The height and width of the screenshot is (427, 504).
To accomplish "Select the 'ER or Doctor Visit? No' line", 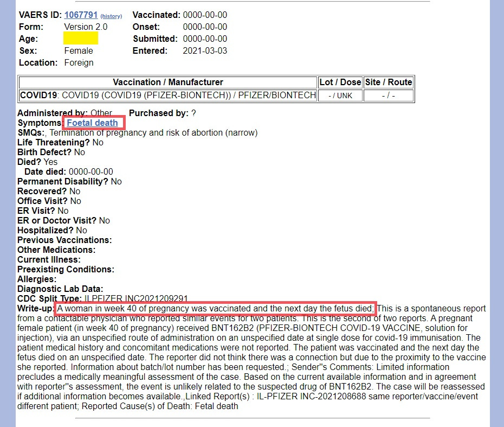I will point(63,220).
